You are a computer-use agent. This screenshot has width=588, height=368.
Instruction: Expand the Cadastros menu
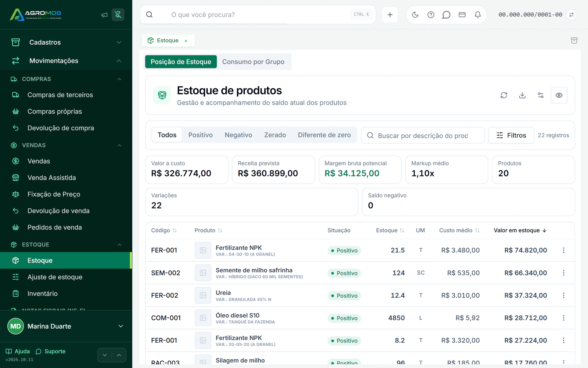pos(66,42)
